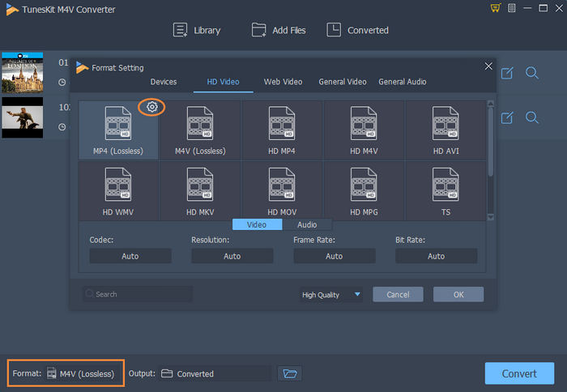
Task: Pick the HD MKV format
Action: point(200,191)
